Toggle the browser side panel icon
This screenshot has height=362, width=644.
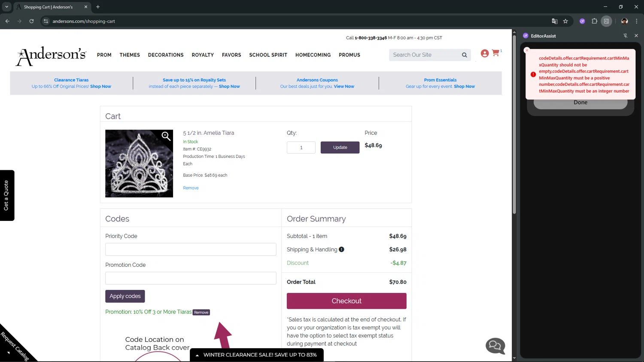(606, 21)
